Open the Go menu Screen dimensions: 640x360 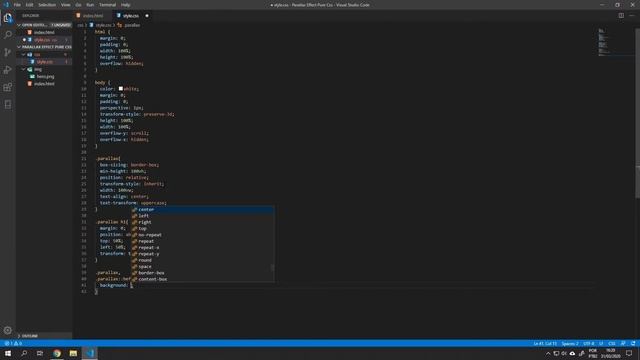click(78, 5)
